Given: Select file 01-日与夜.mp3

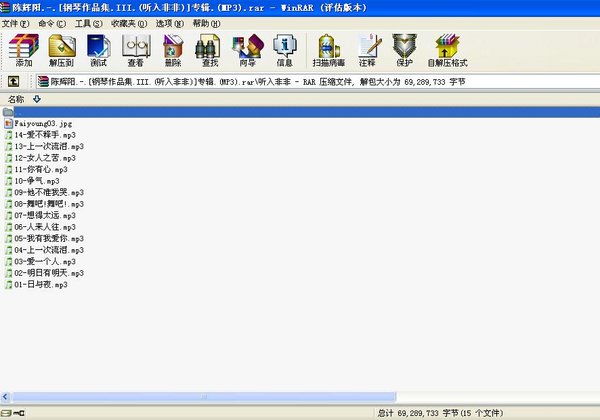Looking at the screenshot, I should [41, 285].
